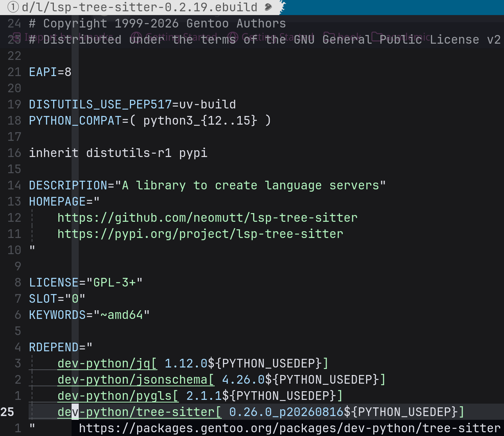
Task: Click the inherit distutils-r1 pypi line
Action: click(118, 153)
